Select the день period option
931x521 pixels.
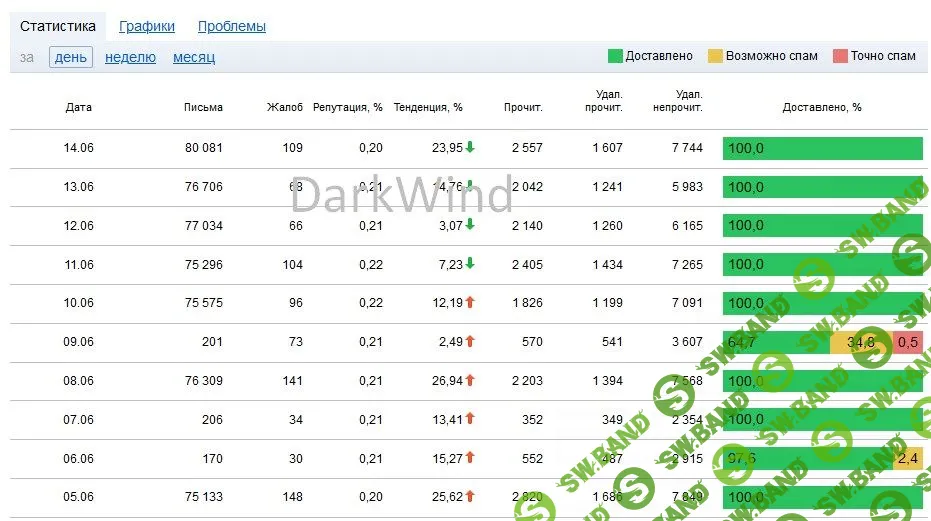71,57
